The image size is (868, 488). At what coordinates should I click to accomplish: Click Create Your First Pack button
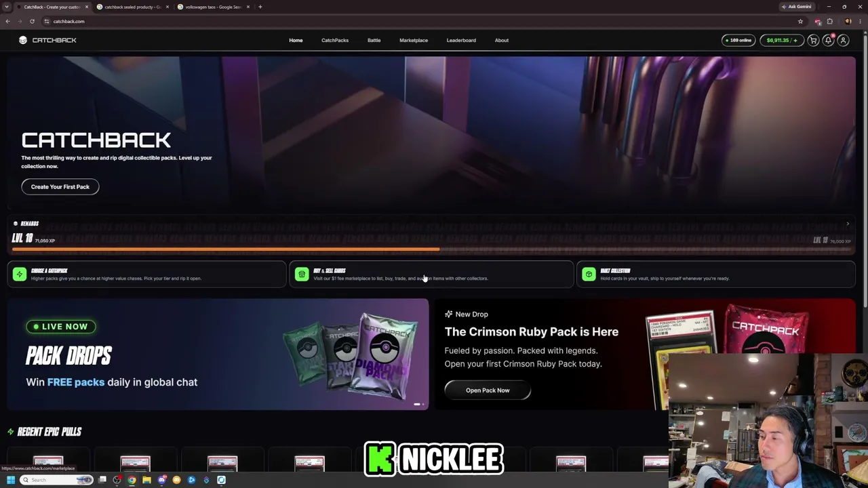[60, 186]
